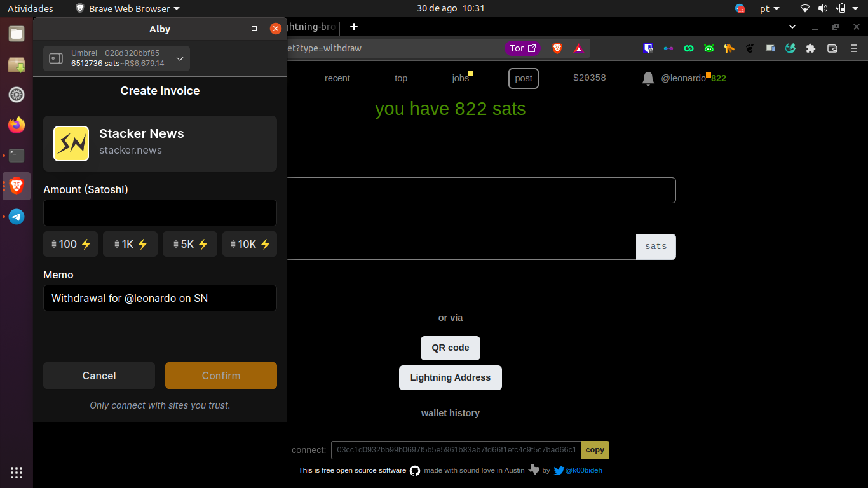
Task: Select the 100 sats preset amount
Action: (x=70, y=243)
